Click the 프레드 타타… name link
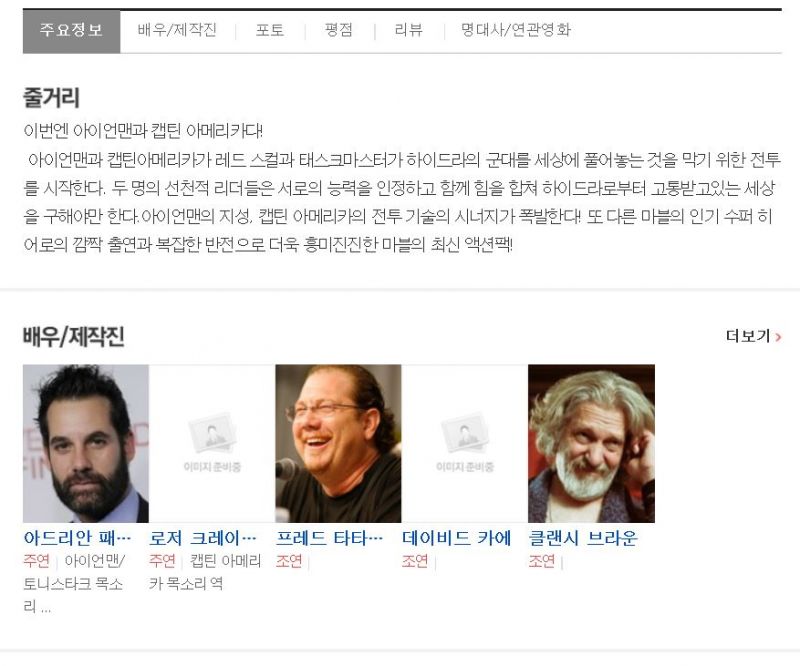 click(329, 538)
